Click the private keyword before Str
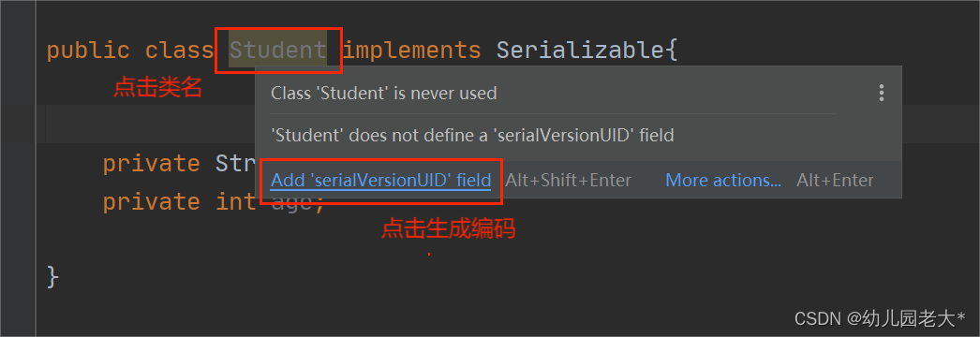This screenshot has height=337, width=980. click(x=151, y=164)
